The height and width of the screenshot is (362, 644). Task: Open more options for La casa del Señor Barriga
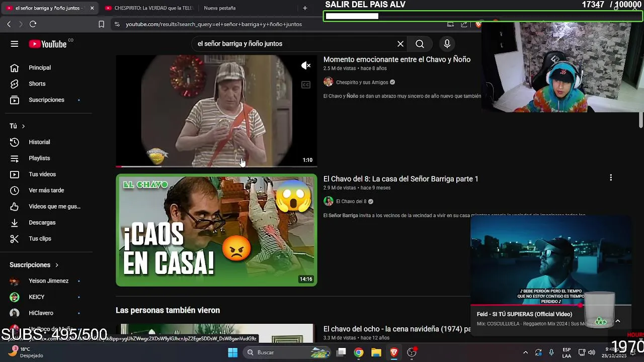point(611,177)
